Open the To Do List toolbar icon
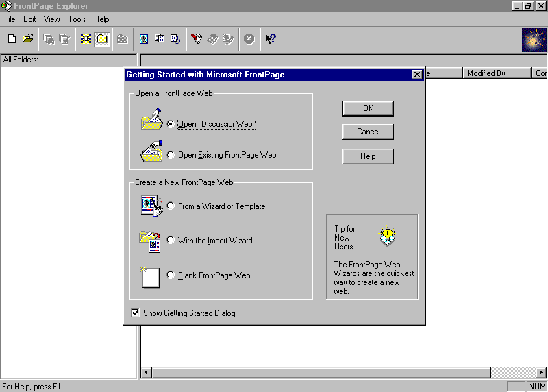The width and height of the screenshot is (548, 392). (212, 39)
